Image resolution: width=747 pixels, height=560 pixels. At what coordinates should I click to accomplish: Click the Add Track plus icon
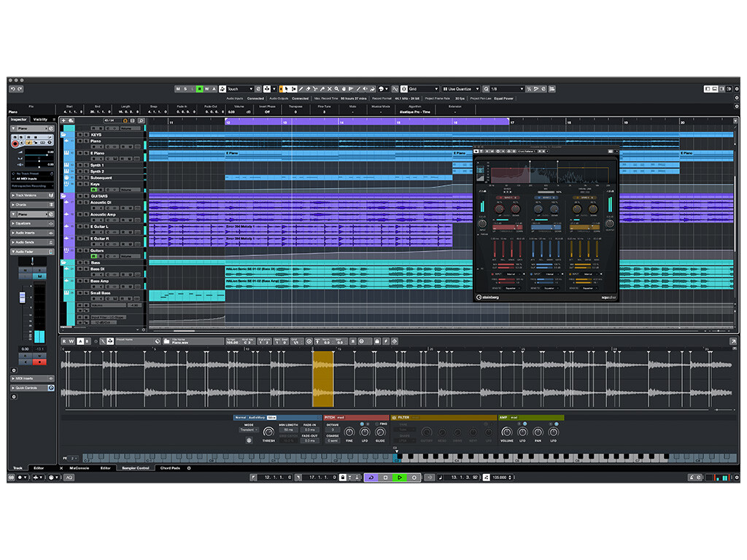coord(64,120)
